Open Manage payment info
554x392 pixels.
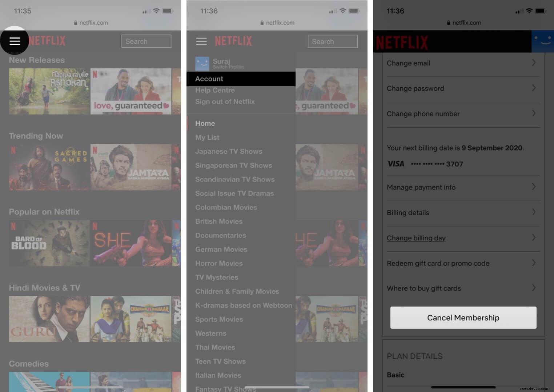pyautogui.click(x=421, y=187)
